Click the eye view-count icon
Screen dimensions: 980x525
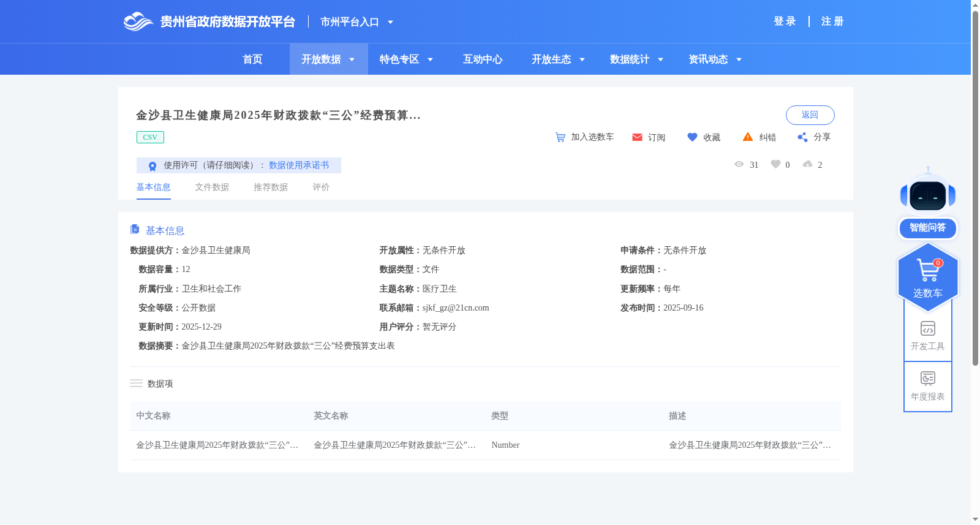pyautogui.click(x=739, y=164)
